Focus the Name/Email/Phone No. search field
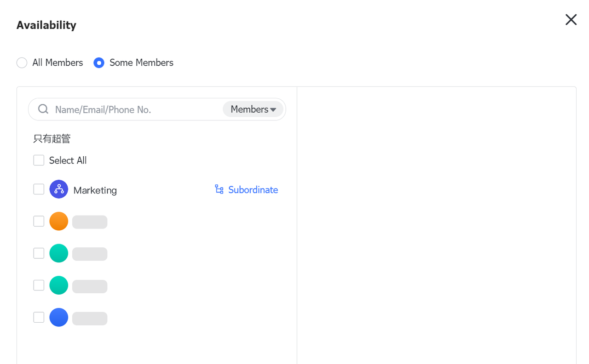Screen dimensions: 589x364 (133, 109)
